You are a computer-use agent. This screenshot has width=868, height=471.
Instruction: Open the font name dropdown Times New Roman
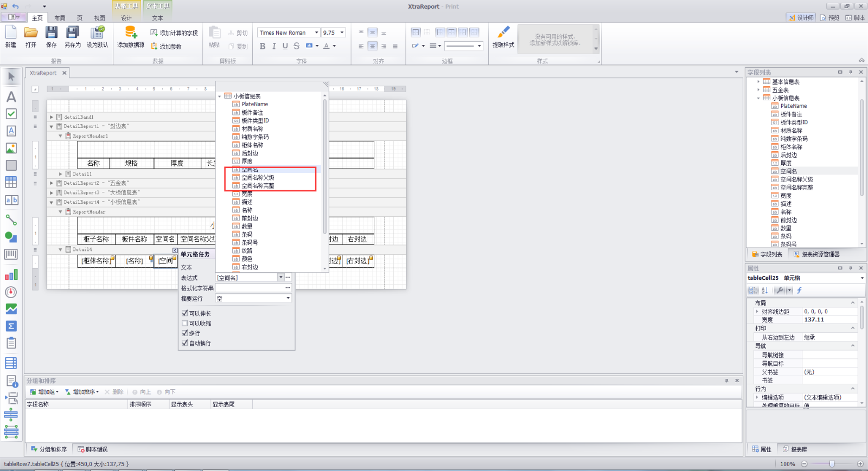point(316,33)
